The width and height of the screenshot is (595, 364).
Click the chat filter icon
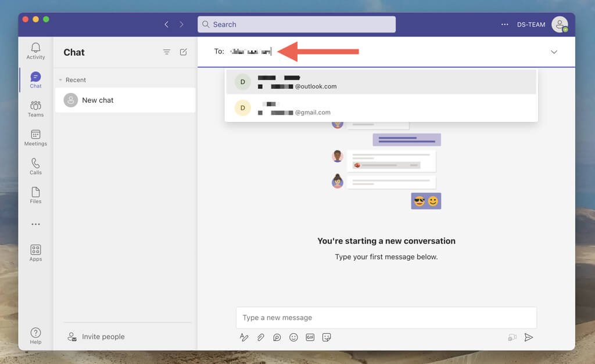[x=167, y=52]
